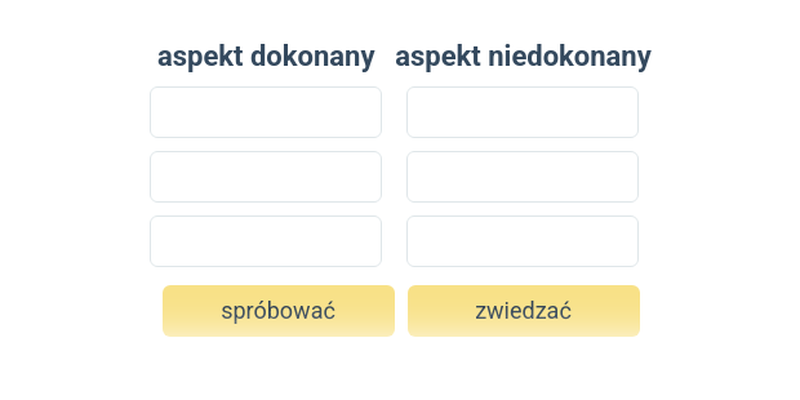Focus third input under aspekt dokonany
Image resolution: width=800 pixels, height=400 pixels.
click(265, 241)
